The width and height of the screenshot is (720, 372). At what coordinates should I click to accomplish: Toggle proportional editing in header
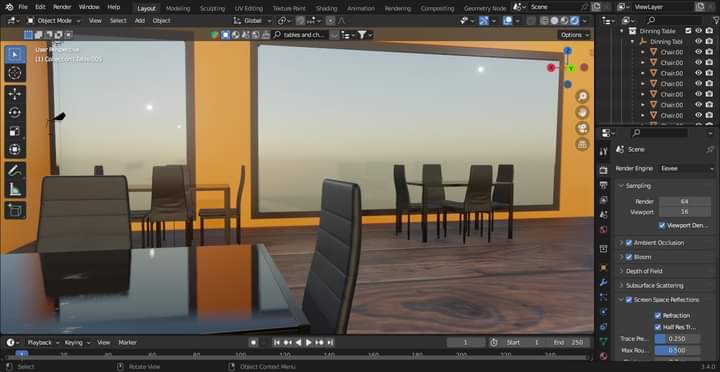tap(330, 21)
